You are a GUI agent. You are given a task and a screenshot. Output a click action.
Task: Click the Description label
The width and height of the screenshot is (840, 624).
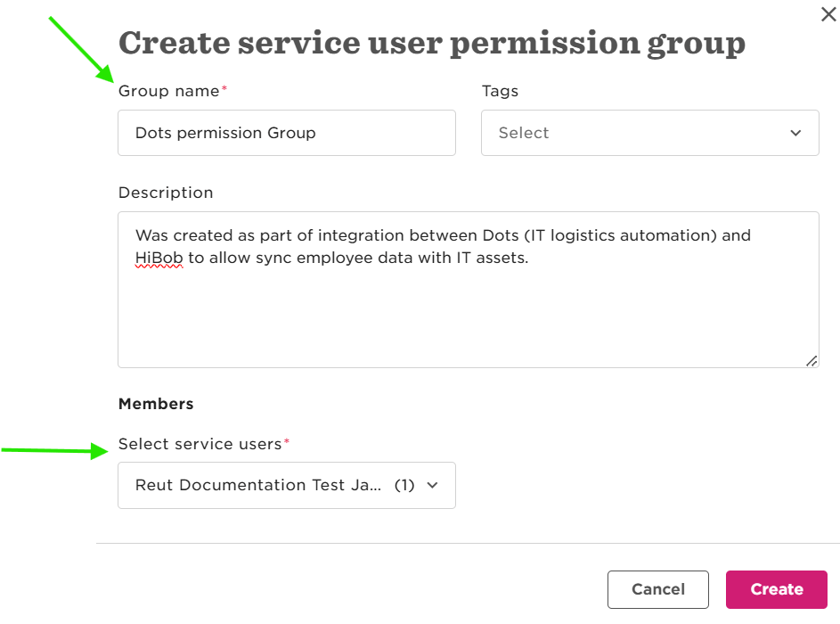[166, 193]
